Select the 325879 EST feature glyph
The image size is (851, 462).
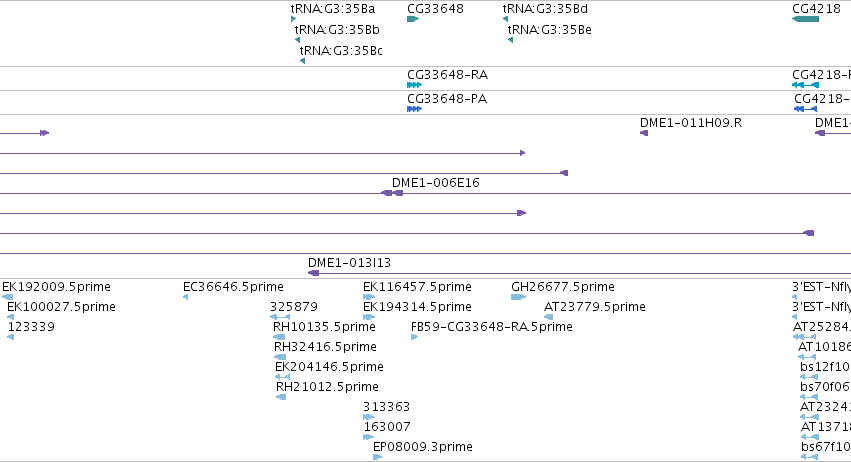[x=280, y=317]
